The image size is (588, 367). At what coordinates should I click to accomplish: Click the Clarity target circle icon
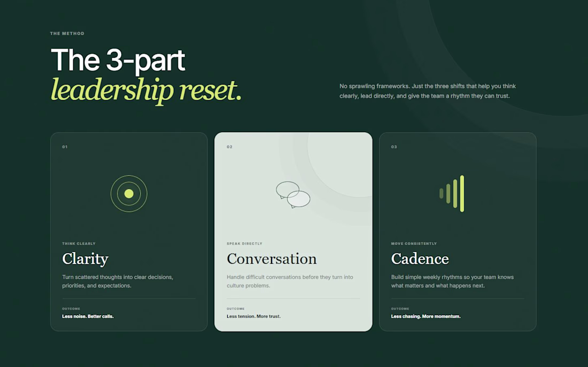click(129, 194)
